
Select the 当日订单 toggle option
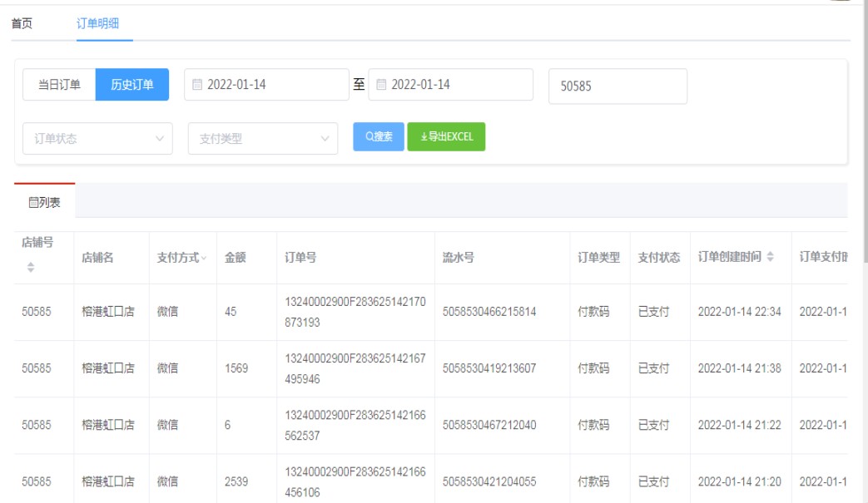(x=59, y=85)
